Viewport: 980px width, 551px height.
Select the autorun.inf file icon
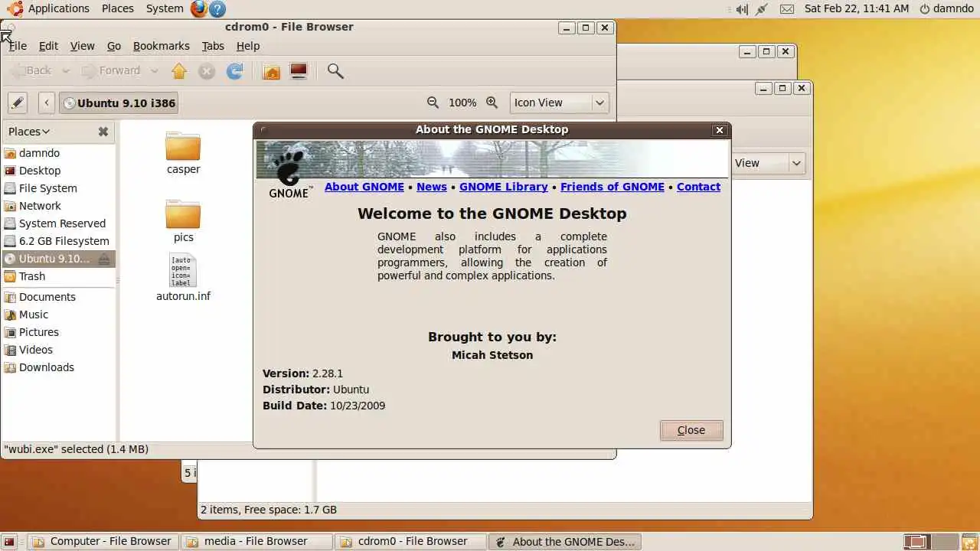point(183,271)
